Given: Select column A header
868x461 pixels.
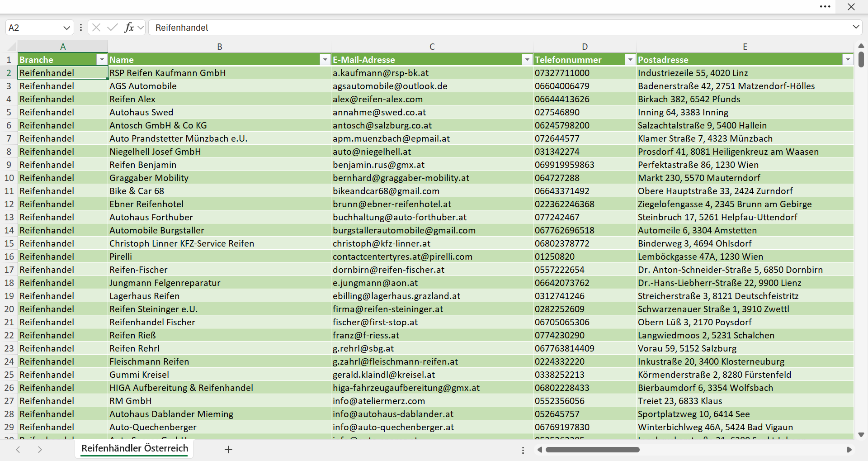Looking at the screenshot, I should click(63, 47).
